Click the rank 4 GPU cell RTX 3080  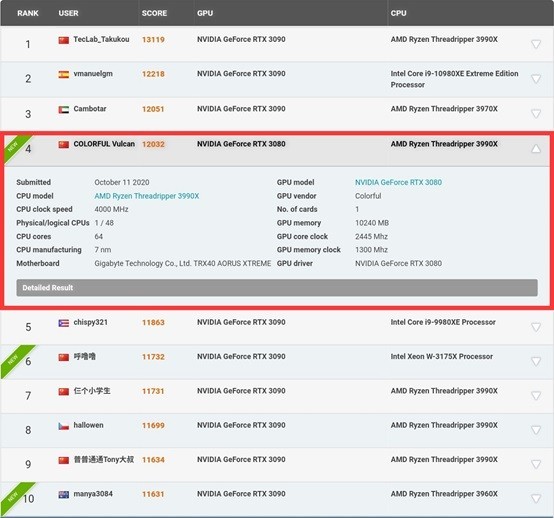click(241, 144)
